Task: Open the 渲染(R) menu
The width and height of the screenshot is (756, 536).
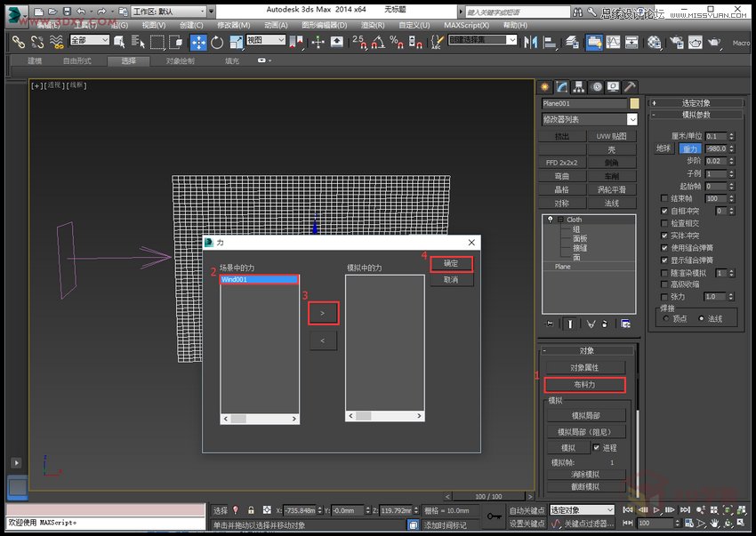Action: [x=374, y=25]
